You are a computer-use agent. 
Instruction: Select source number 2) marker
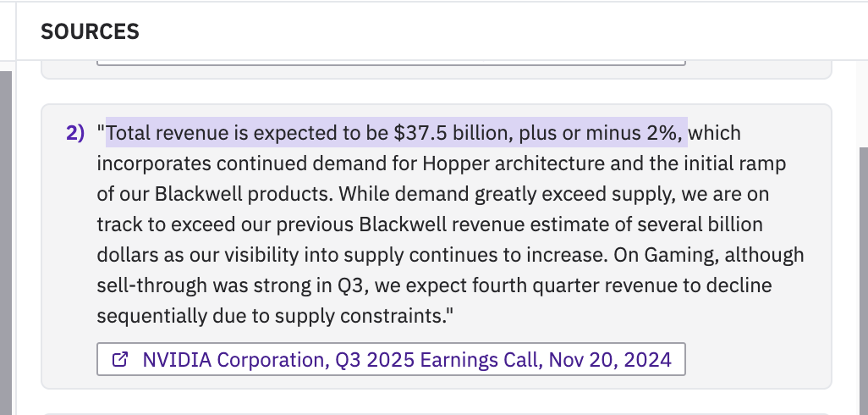pyautogui.click(x=76, y=133)
